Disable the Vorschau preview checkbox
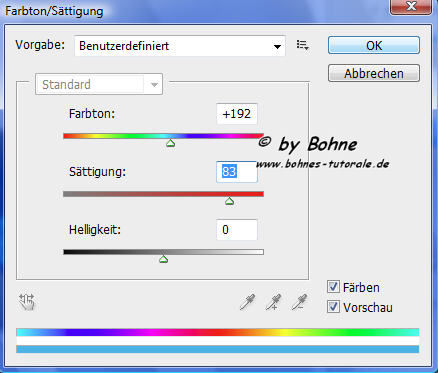Image resolution: width=438 pixels, height=373 pixels. (333, 307)
